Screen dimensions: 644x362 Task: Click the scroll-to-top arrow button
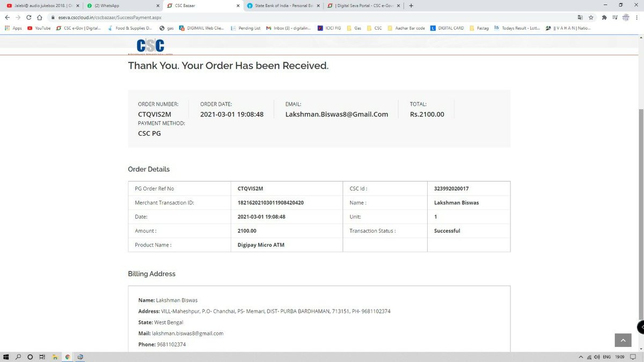[623, 340]
